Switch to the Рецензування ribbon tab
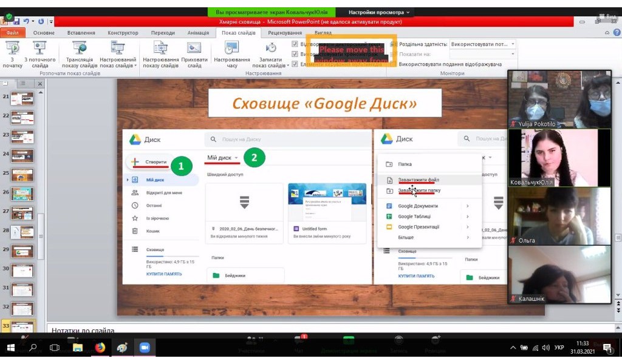622x364 pixels. (x=285, y=33)
